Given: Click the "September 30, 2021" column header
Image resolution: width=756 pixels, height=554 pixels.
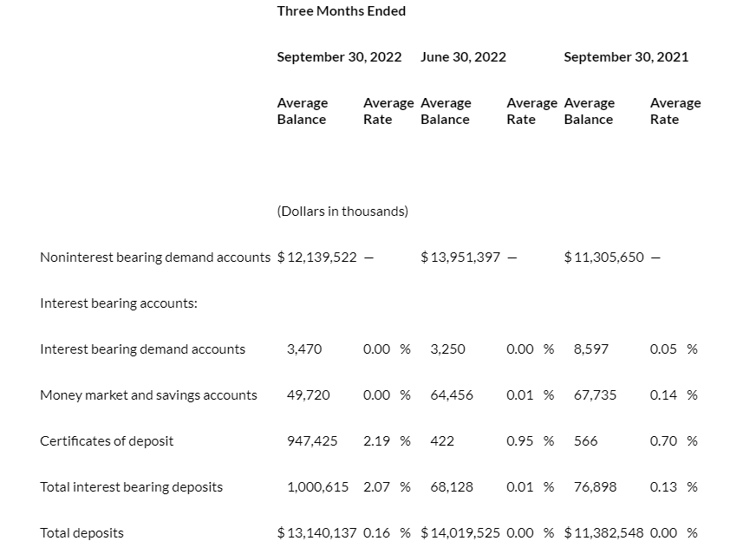Looking at the screenshot, I should click(x=626, y=57).
